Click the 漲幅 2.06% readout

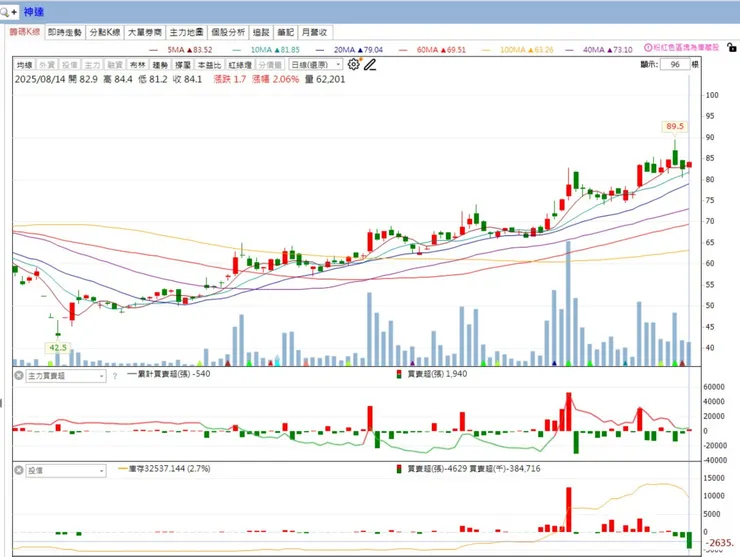coord(276,79)
